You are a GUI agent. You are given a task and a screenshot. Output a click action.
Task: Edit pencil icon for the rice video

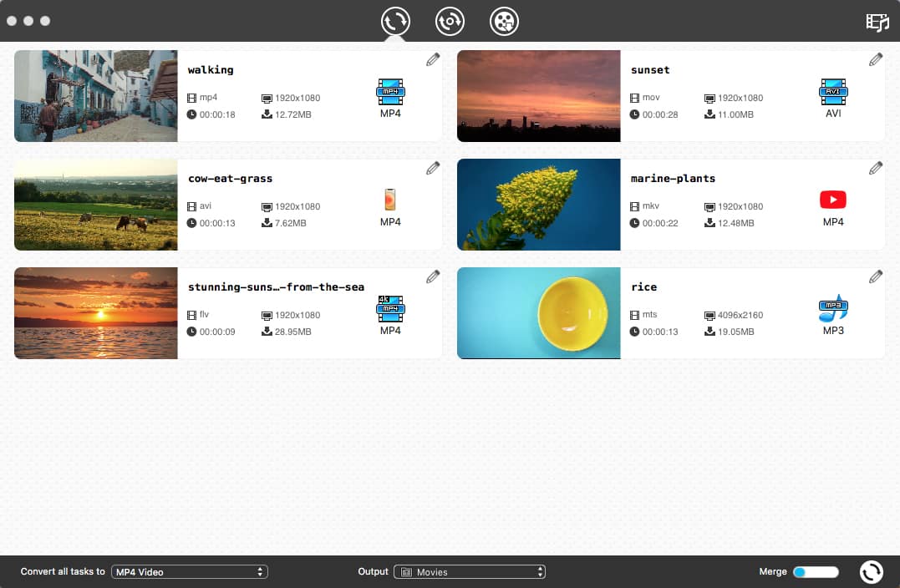876,277
